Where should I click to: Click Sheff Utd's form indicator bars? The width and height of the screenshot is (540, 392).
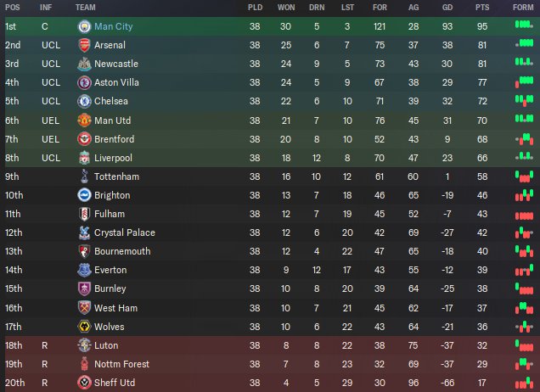(x=524, y=383)
